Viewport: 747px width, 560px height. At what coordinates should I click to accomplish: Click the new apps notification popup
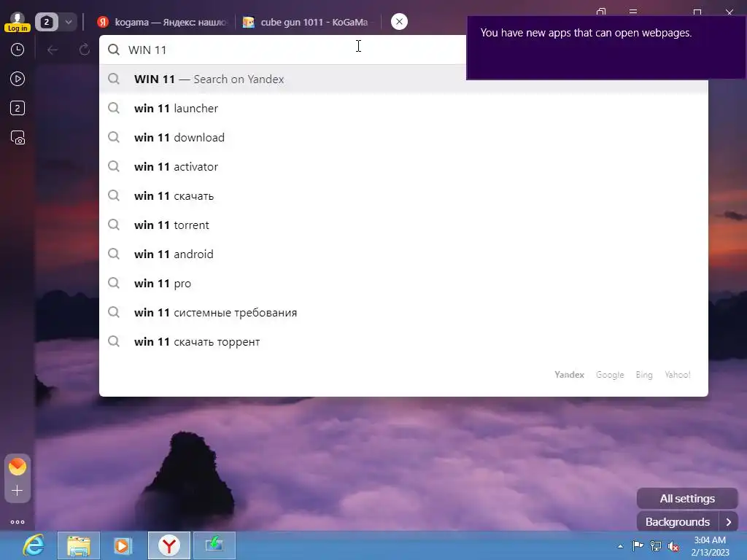click(x=605, y=47)
